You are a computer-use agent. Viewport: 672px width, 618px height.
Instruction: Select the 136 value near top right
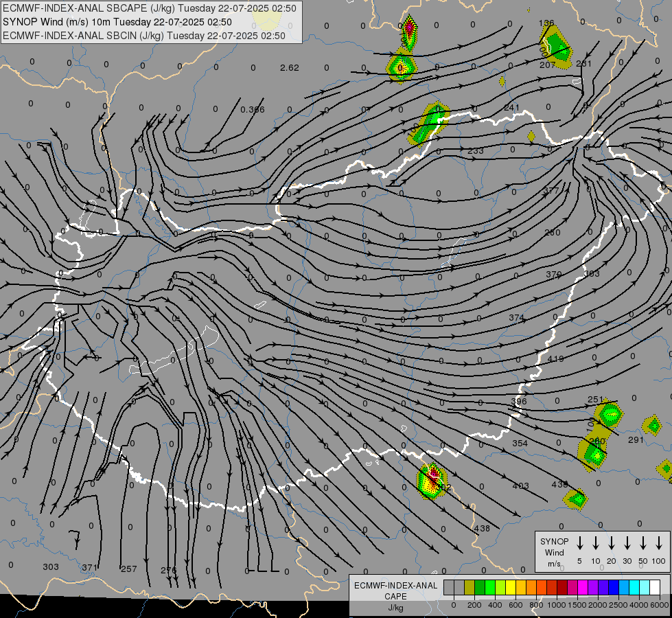[x=546, y=23]
